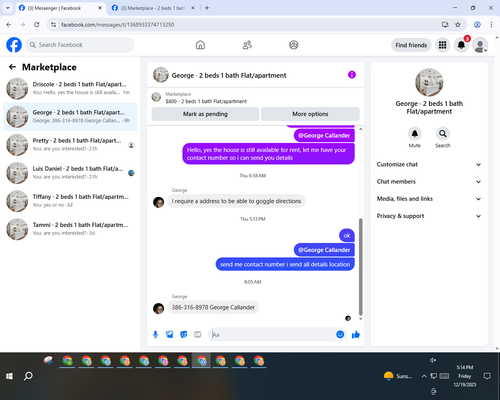Open Driscoll conversation
The width and height of the screenshot is (500, 400).
[70, 89]
